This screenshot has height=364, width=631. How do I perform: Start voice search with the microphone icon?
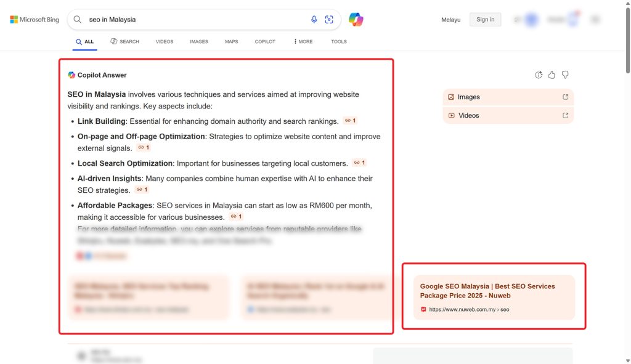(314, 19)
